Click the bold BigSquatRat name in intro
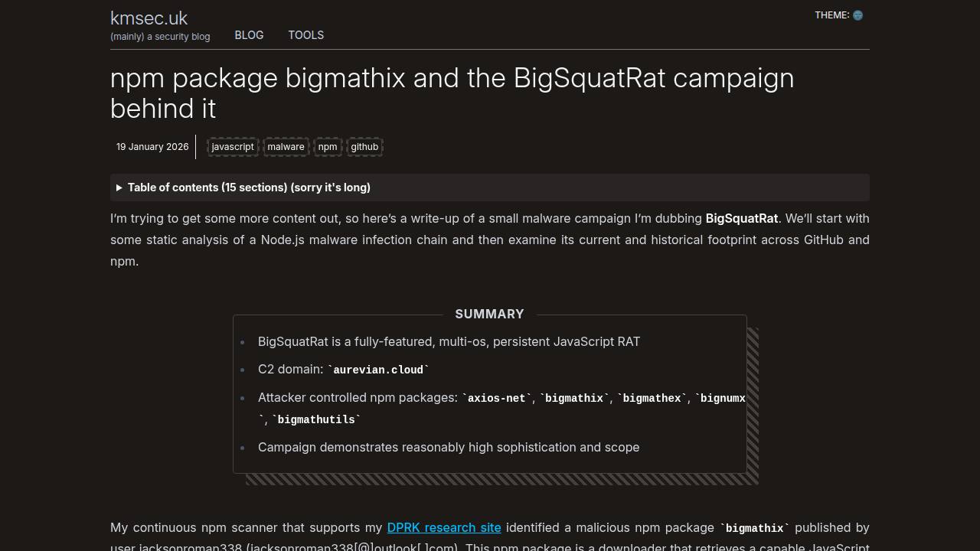 tap(742, 218)
